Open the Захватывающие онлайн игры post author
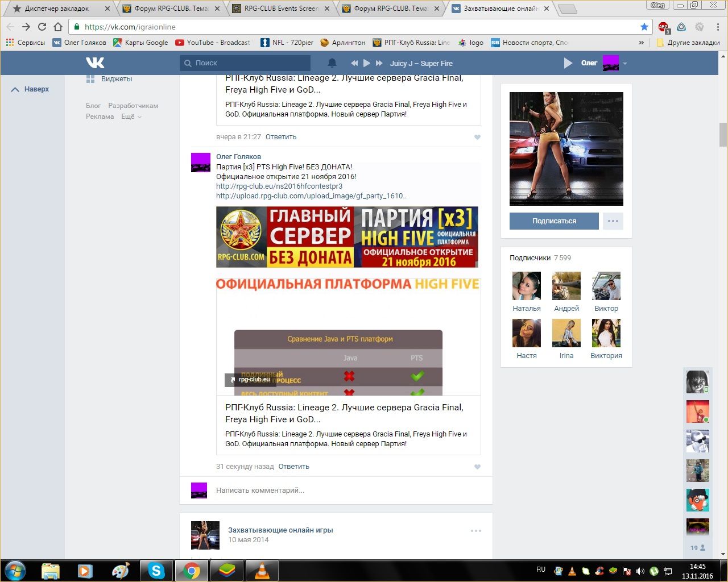Screen dimensions: 728x582 (280, 530)
